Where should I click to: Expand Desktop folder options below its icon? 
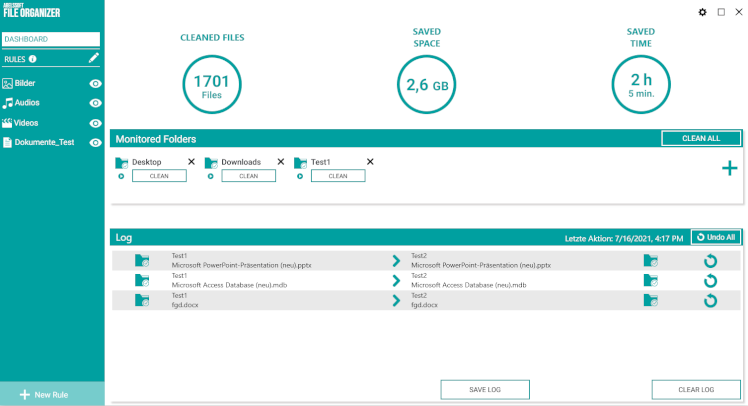click(121, 176)
